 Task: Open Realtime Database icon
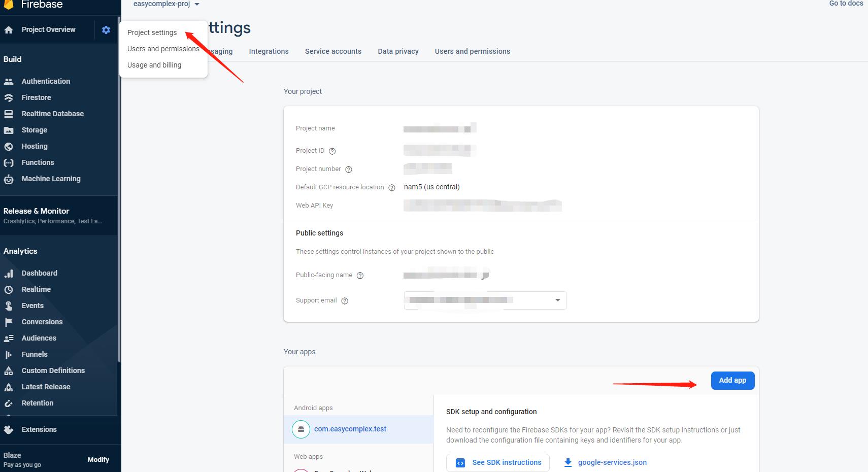coord(9,114)
